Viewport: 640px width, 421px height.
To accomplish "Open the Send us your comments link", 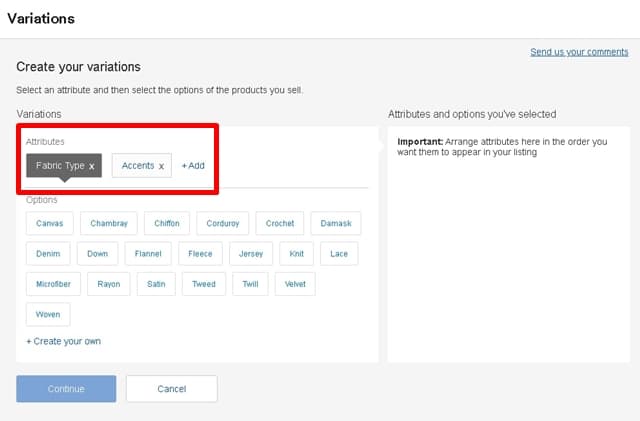I will pyautogui.click(x=579, y=52).
